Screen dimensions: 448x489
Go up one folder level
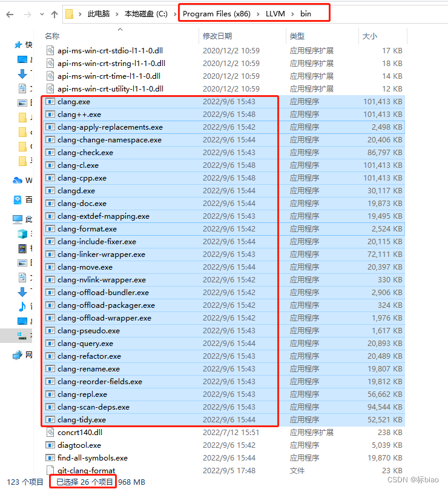click(54, 15)
